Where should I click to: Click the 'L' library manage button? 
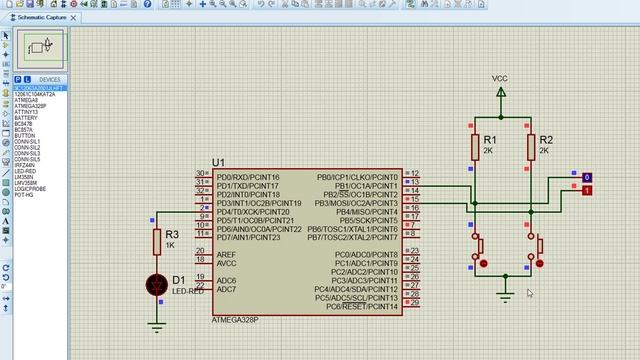tap(27, 79)
